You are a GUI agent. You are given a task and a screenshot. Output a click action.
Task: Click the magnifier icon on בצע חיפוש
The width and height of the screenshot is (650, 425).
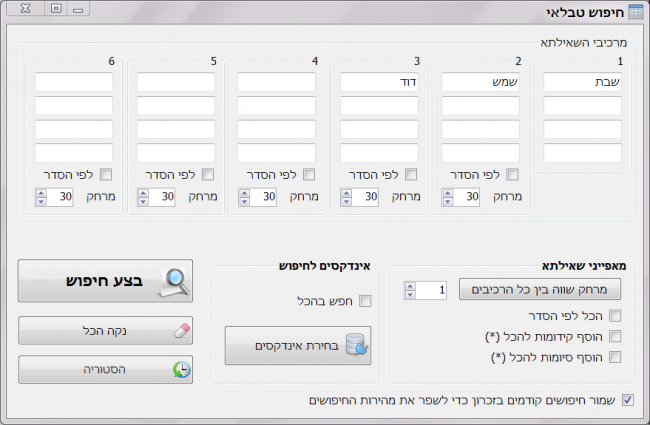175,282
